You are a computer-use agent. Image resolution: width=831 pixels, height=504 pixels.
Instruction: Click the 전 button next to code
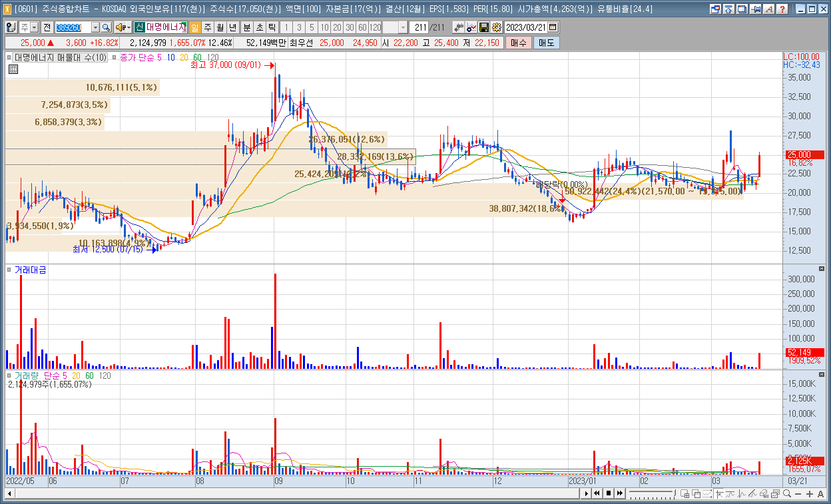pos(47,27)
